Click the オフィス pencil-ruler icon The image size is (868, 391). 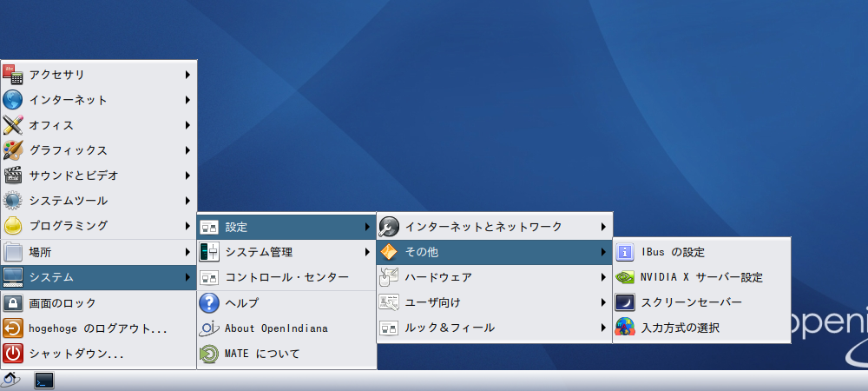(x=13, y=125)
